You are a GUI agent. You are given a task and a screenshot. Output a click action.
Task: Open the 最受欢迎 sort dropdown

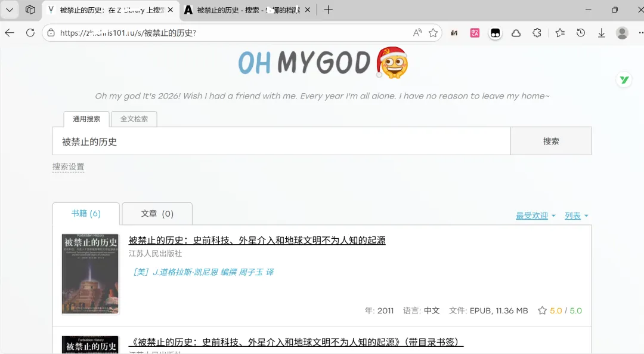[535, 216]
